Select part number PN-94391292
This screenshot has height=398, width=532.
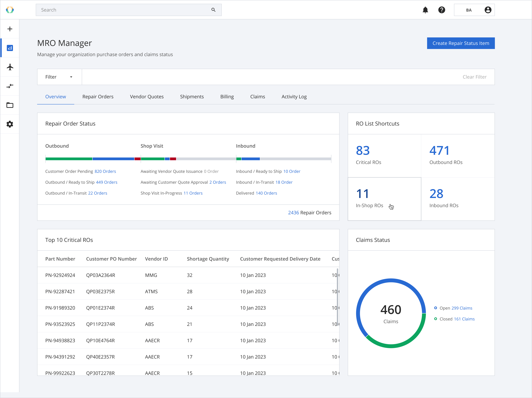click(x=60, y=357)
